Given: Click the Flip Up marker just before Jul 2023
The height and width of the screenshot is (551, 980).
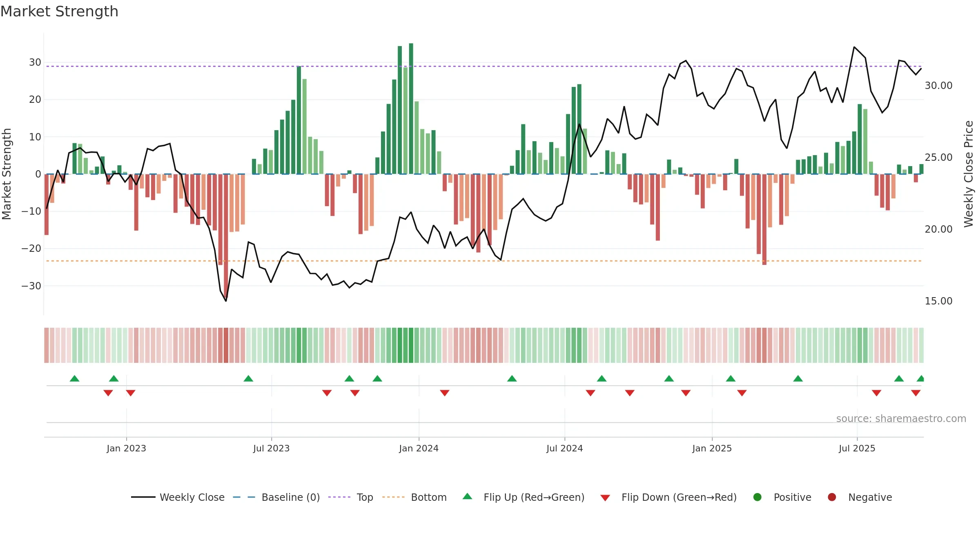Looking at the screenshot, I should (248, 378).
